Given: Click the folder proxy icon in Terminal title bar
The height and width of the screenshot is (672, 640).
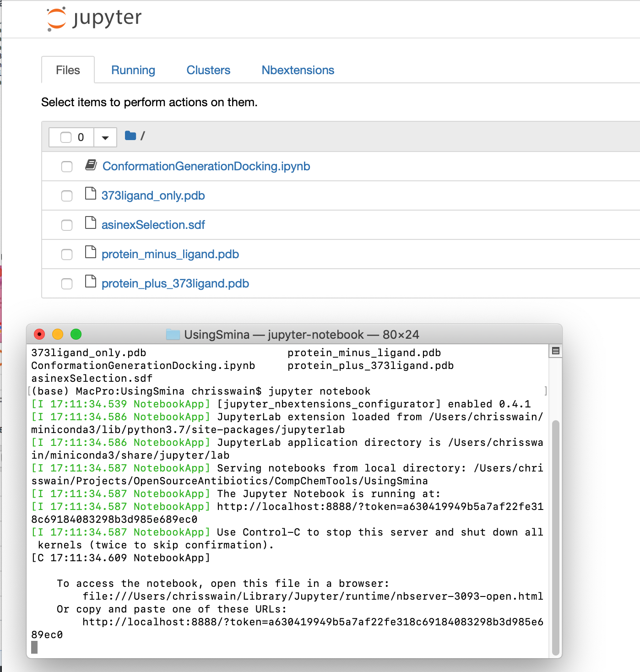Looking at the screenshot, I should (173, 335).
